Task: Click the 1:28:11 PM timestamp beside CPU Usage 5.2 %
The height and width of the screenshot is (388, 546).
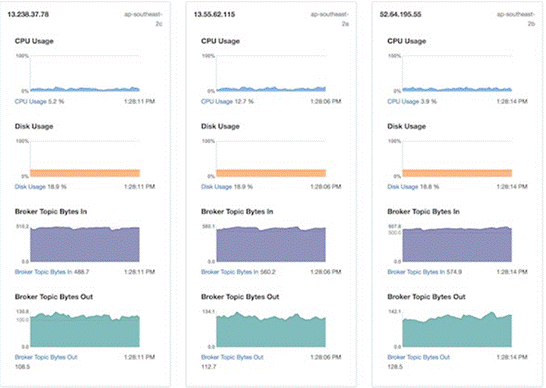Action: pyautogui.click(x=140, y=101)
